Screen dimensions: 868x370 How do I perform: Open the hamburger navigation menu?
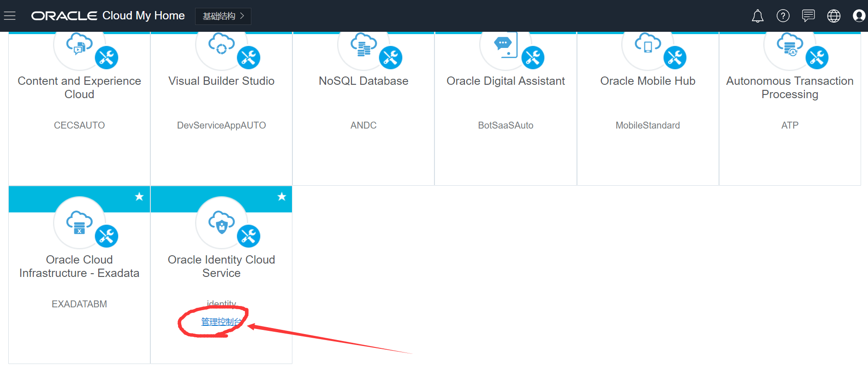pos(10,16)
